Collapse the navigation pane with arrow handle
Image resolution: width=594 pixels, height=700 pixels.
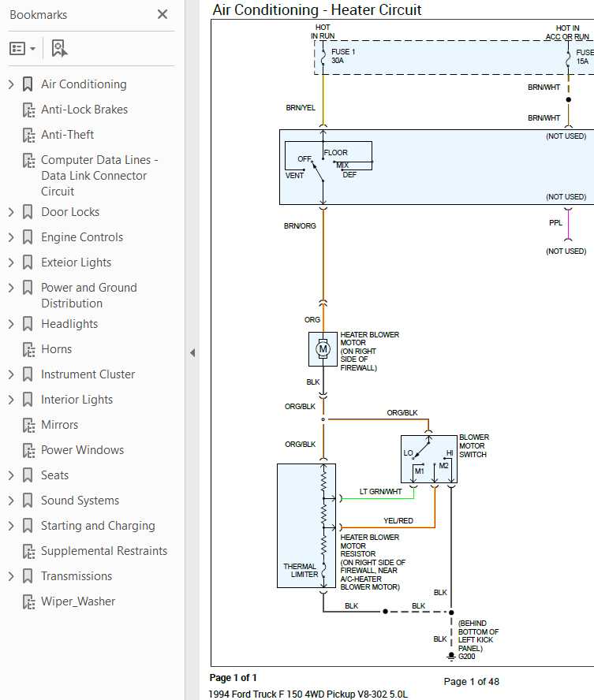click(192, 352)
